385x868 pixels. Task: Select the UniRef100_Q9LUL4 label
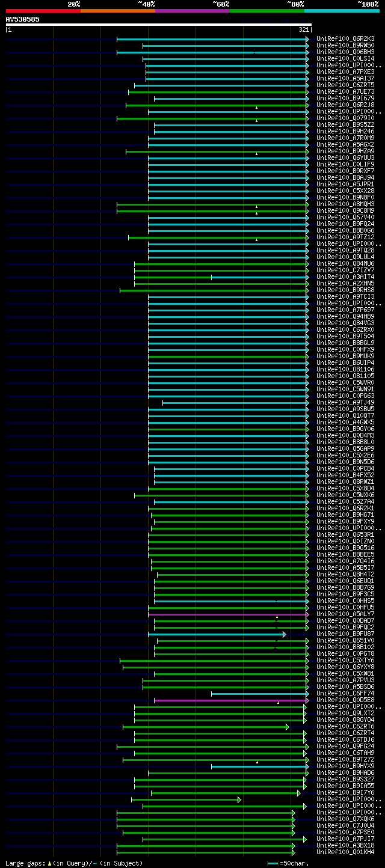pyautogui.click(x=345, y=257)
